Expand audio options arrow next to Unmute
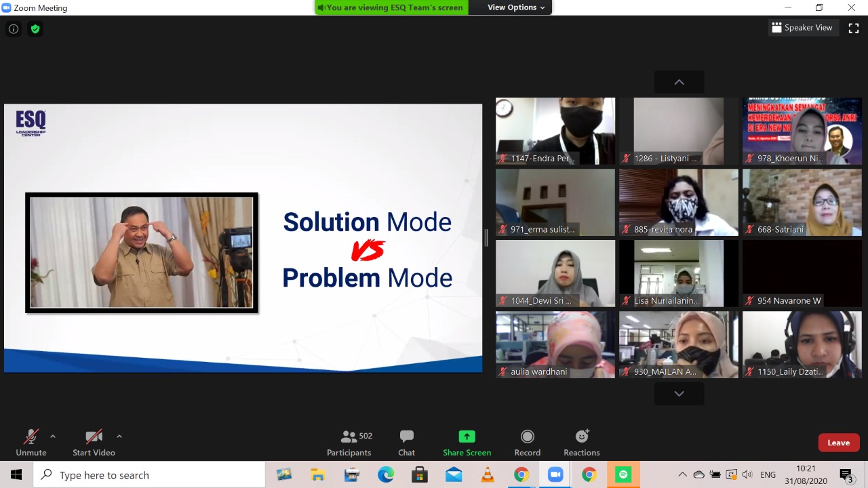The height and width of the screenshot is (488, 868). coord(53,436)
